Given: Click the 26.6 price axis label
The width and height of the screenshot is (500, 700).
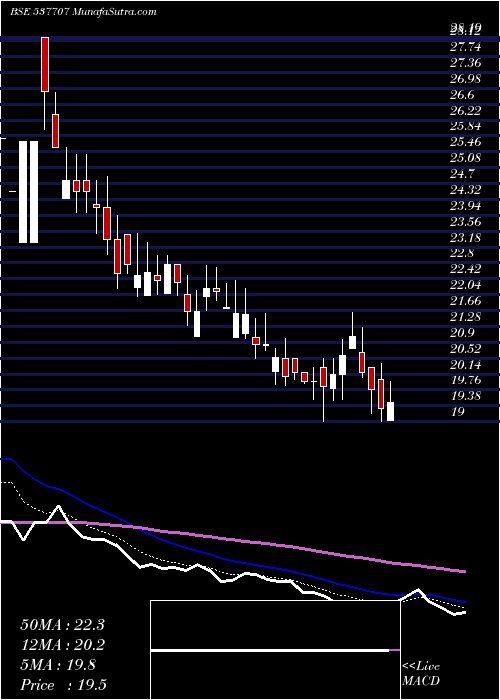Looking at the screenshot, I should (x=462, y=95).
